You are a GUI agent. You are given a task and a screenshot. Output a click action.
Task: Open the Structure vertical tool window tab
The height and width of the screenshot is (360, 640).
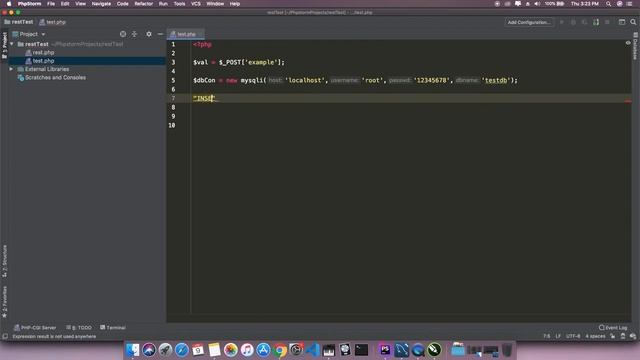[4, 261]
